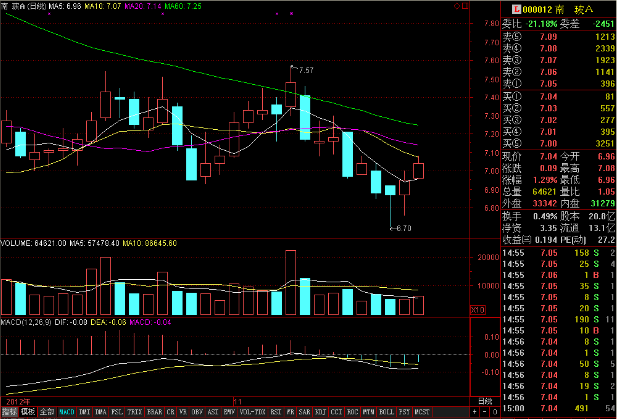Click the 卖① ask price 7.05
This screenshot has width=617, height=419.
[x=548, y=84]
